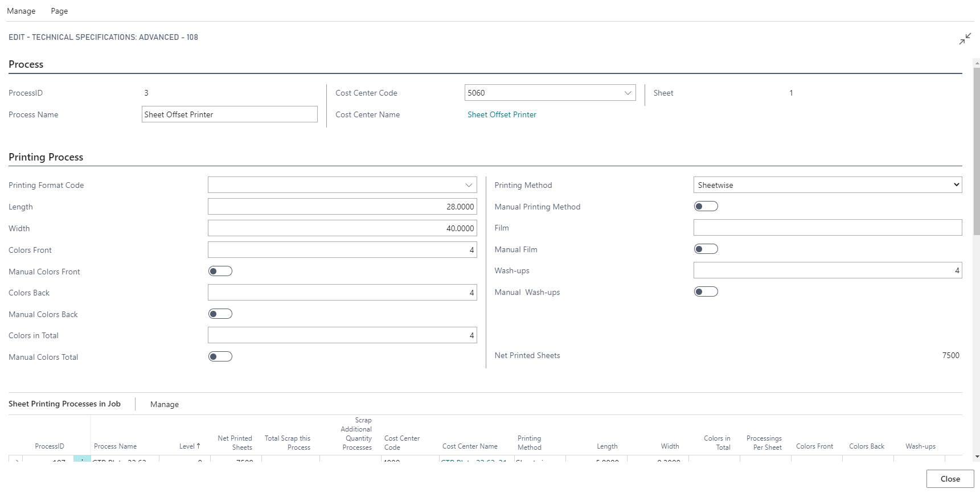Open the Printing Method Sheetwise selector

(827, 185)
